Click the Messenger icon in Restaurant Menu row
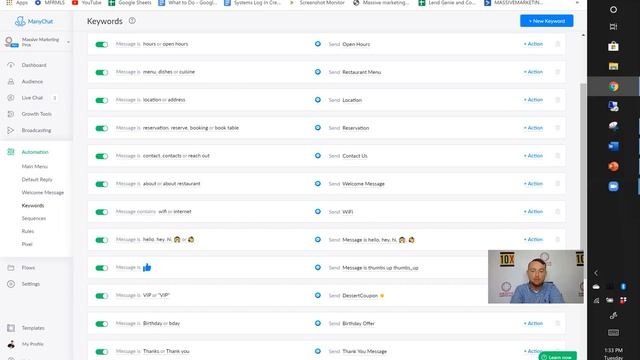640x360 pixels. tap(318, 72)
